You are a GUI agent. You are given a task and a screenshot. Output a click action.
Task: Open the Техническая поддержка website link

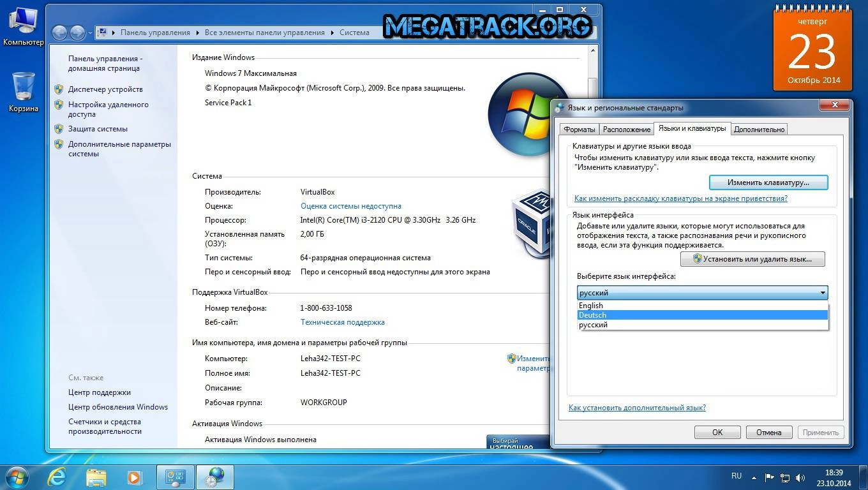(342, 322)
